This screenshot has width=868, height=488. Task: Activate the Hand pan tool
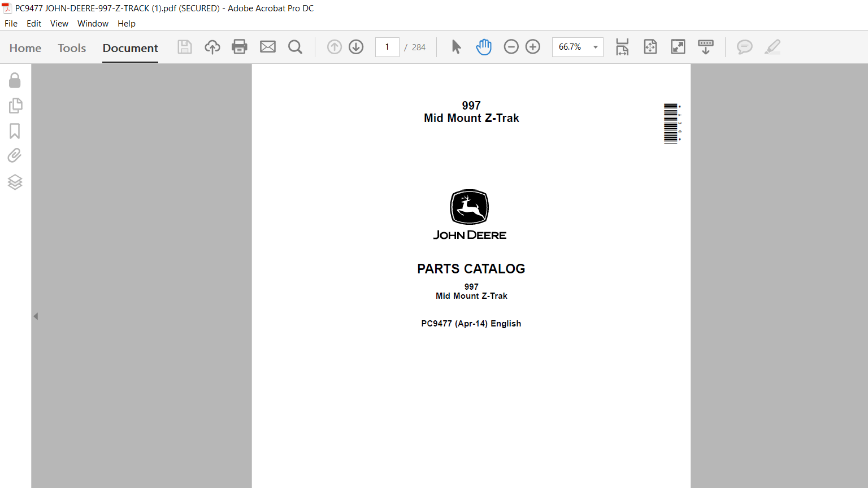click(484, 47)
